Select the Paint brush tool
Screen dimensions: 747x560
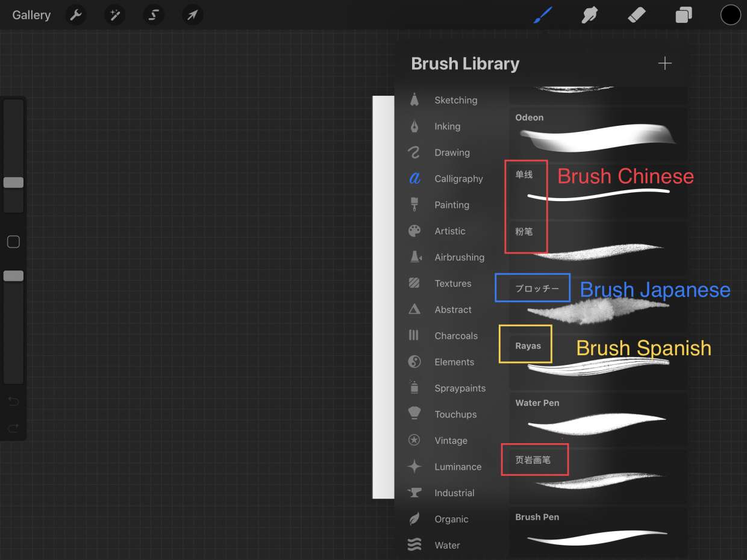coord(542,15)
